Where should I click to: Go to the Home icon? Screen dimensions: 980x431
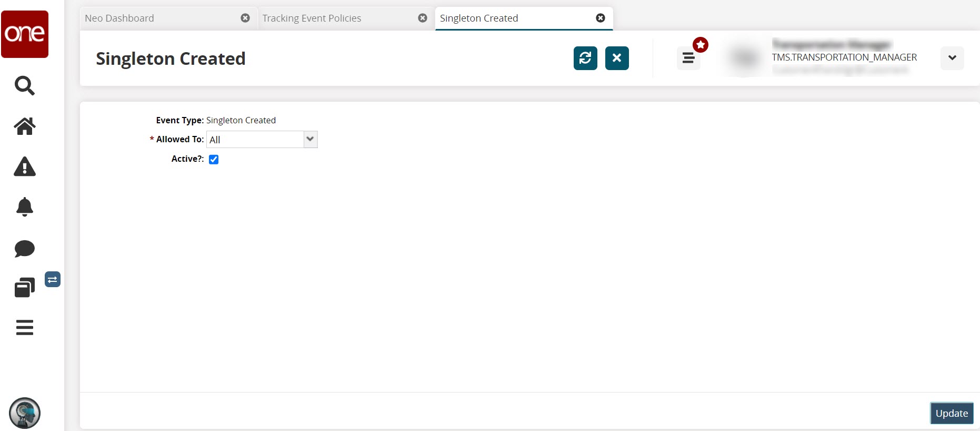pyautogui.click(x=25, y=126)
